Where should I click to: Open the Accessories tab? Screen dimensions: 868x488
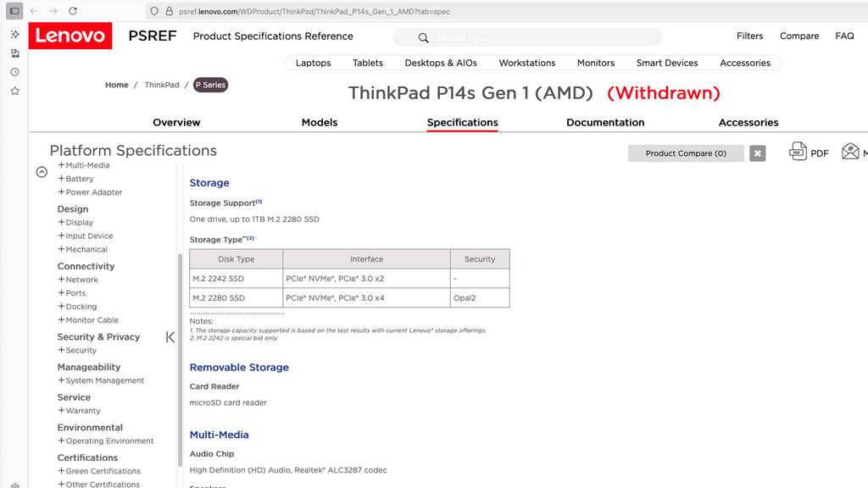748,122
